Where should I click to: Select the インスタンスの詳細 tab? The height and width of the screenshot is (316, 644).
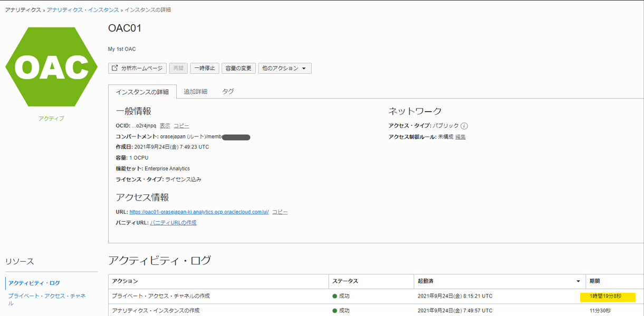[142, 91]
